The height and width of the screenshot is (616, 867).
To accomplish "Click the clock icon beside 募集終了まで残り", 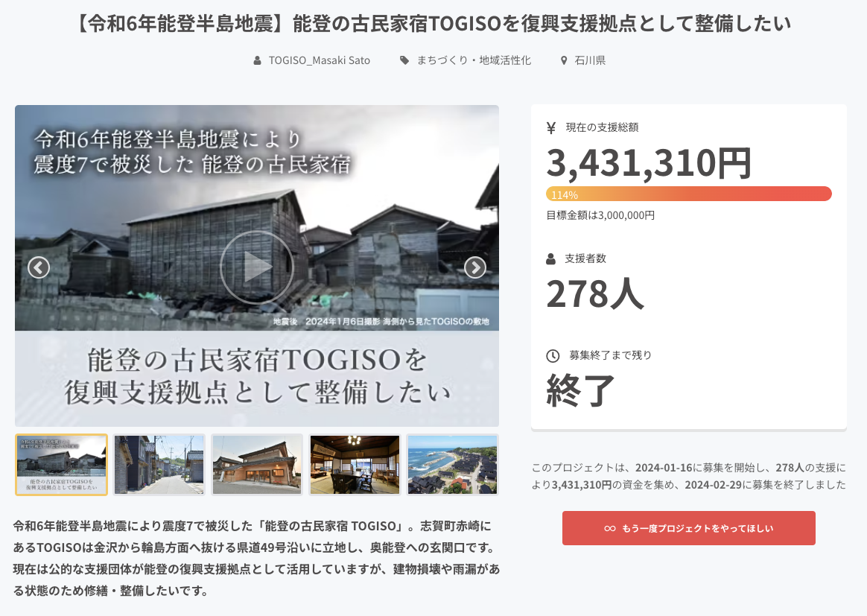I will pyautogui.click(x=552, y=355).
